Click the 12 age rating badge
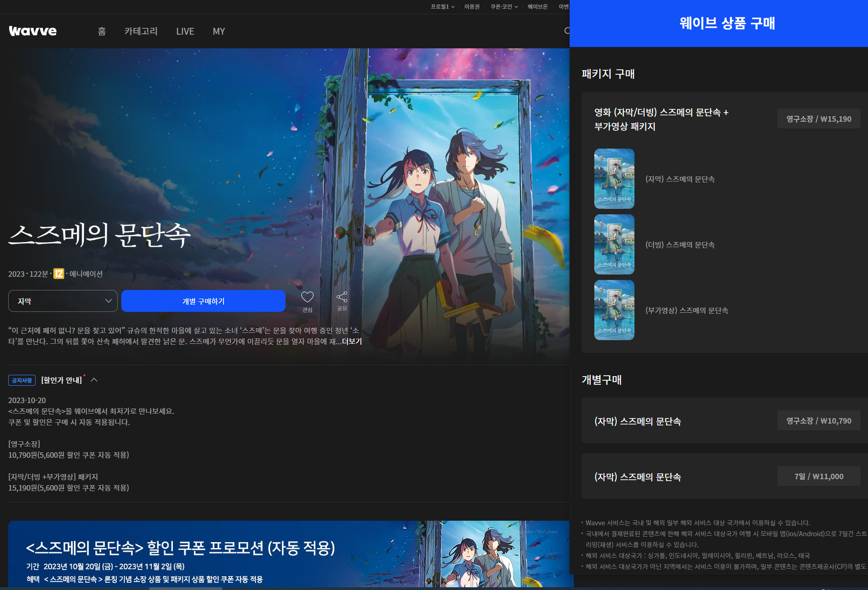Viewport: 868px width, 590px height. (x=58, y=274)
